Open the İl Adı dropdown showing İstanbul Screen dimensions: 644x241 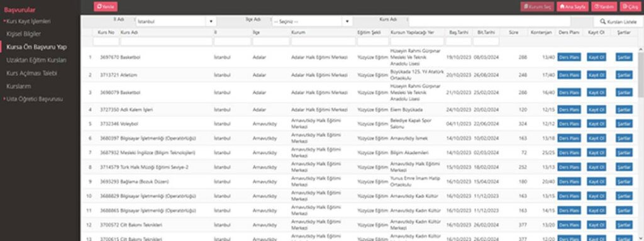176,21
